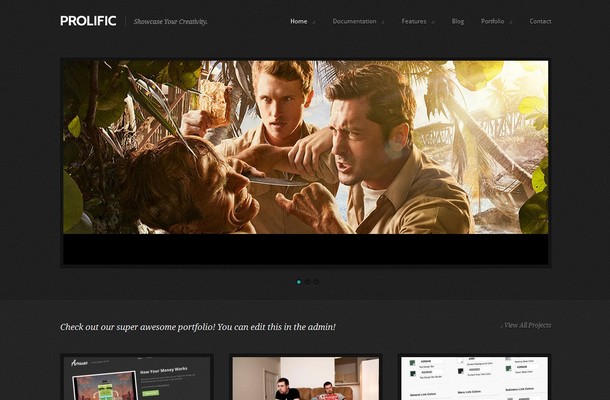Image resolution: width=610 pixels, height=400 pixels.
Task: Expand the Portfolio submenu arrow
Action: point(511,23)
